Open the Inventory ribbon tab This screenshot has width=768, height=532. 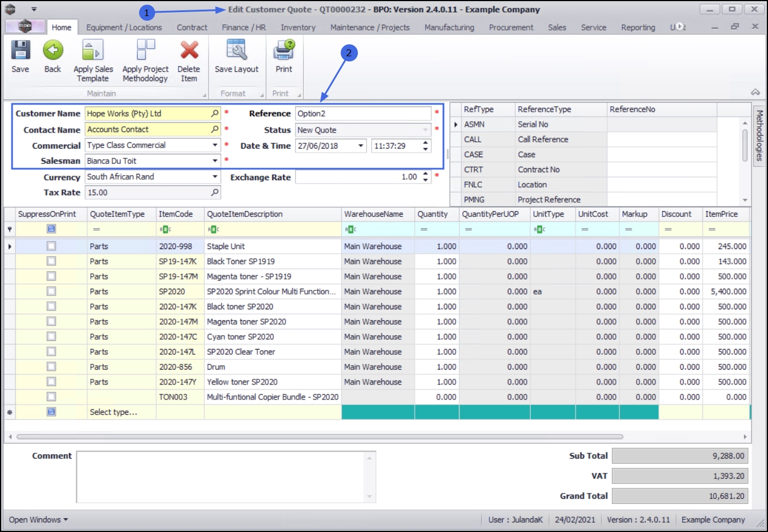tap(298, 28)
